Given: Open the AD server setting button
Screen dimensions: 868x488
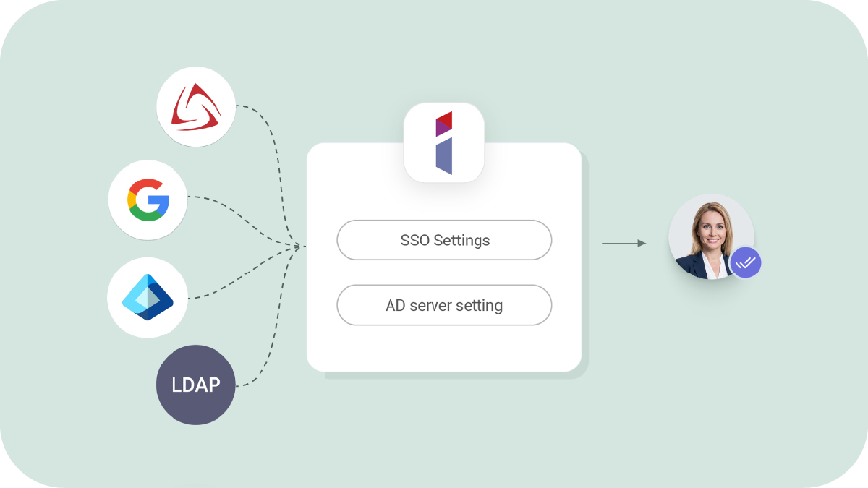Looking at the screenshot, I should coord(444,305).
